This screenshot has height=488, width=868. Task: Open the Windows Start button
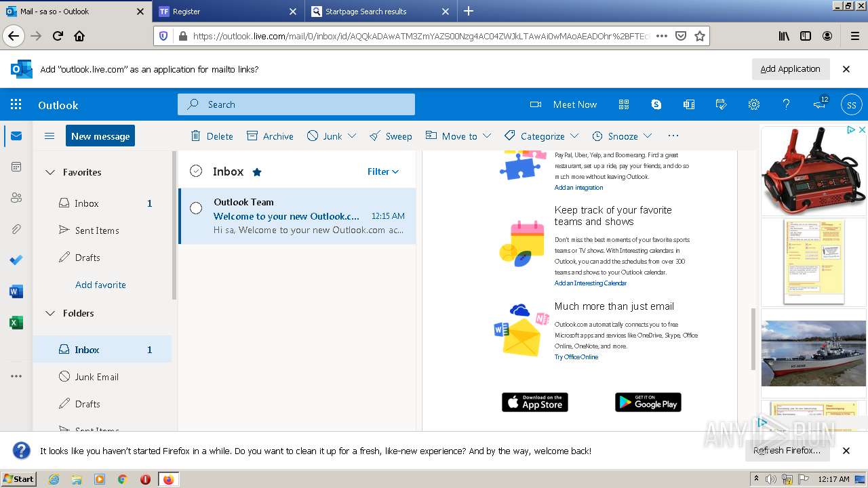coord(19,479)
